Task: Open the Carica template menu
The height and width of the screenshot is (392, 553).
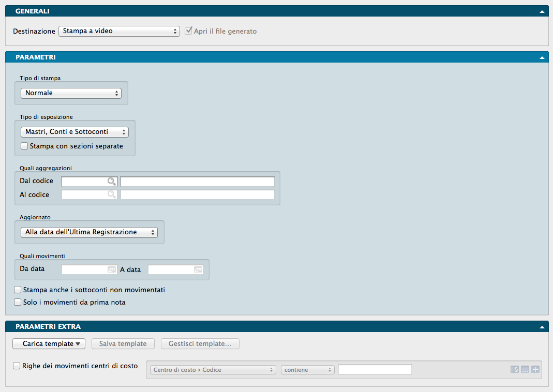Action: tap(49, 344)
